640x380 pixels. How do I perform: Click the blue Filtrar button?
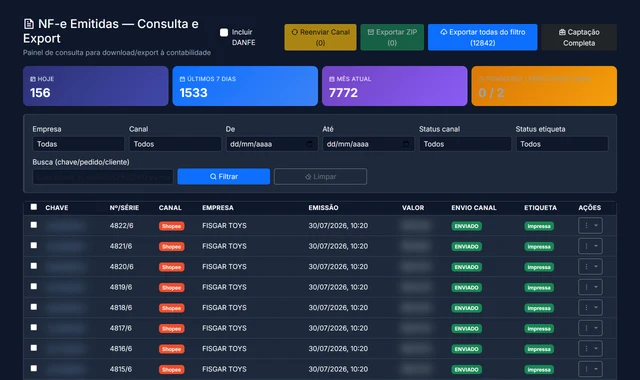(x=224, y=176)
